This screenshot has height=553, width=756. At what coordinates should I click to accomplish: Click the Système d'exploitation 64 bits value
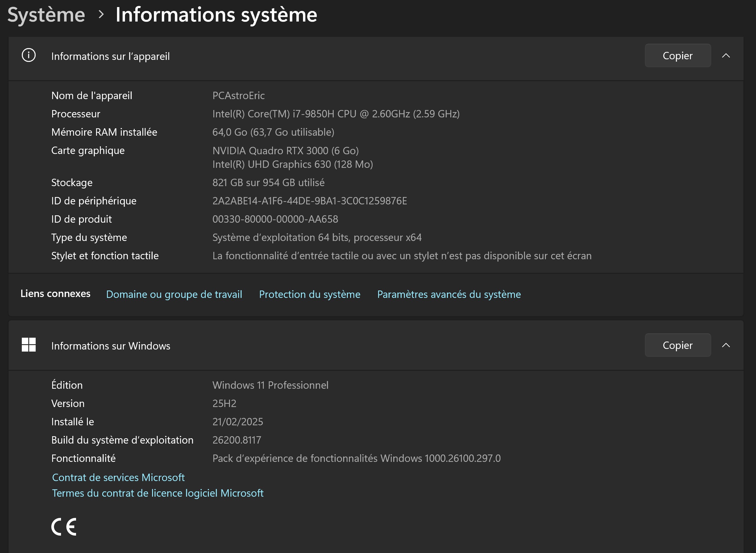click(317, 238)
